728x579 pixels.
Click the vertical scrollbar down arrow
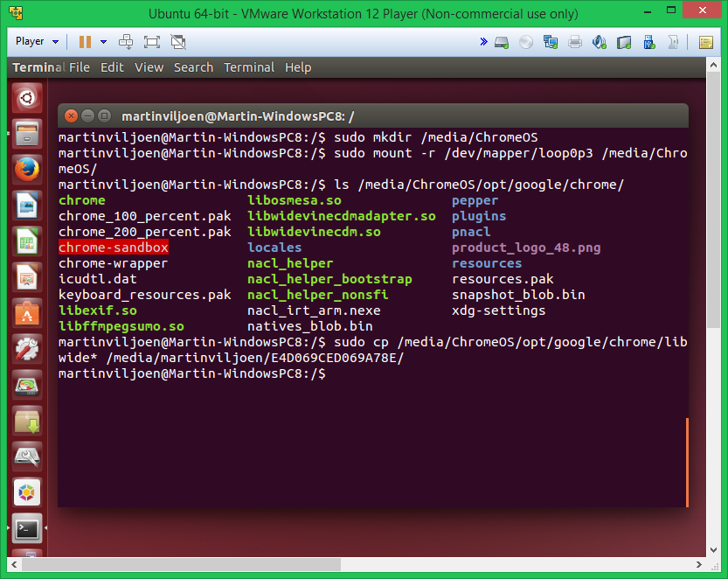[714, 550]
